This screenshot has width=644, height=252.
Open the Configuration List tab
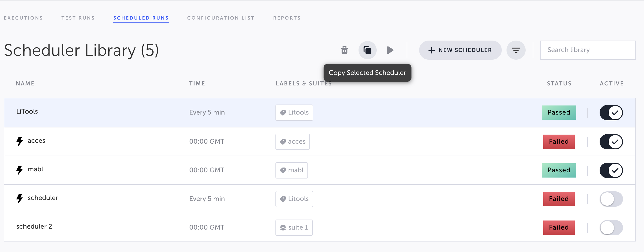[x=221, y=18]
